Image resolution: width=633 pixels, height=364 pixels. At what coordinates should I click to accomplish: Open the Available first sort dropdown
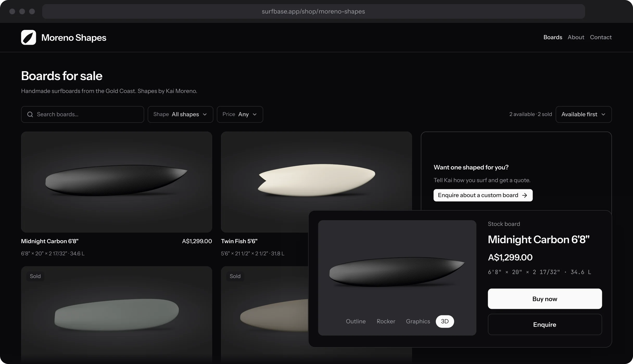click(584, 114)
